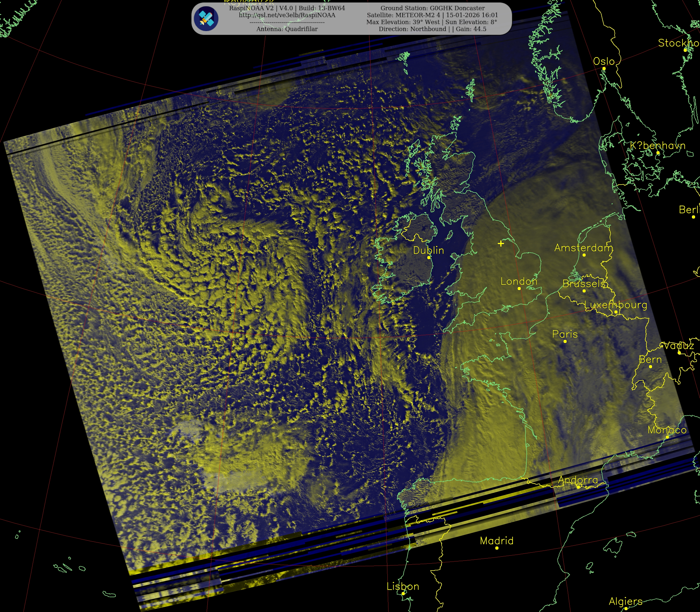Click the Andorra city label
The height and width of the screenshot is (612, 700).
578,480
